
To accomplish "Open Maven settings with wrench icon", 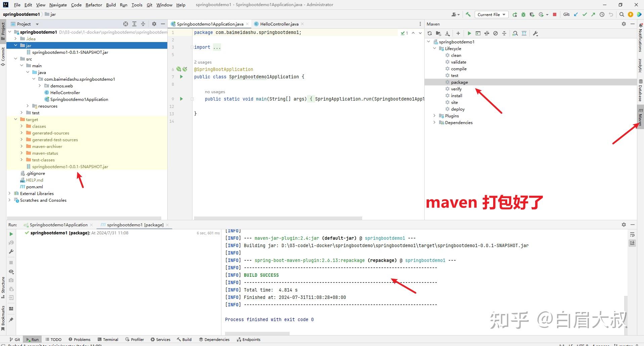I will click(535, 33).
